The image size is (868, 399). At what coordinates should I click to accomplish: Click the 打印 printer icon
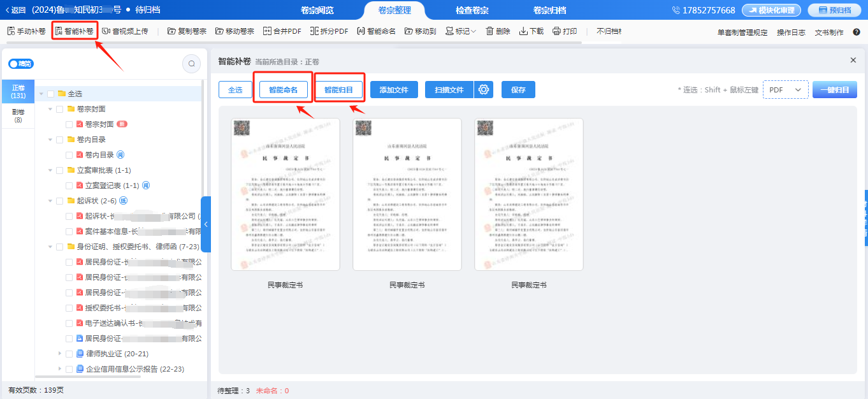[556, 31]
